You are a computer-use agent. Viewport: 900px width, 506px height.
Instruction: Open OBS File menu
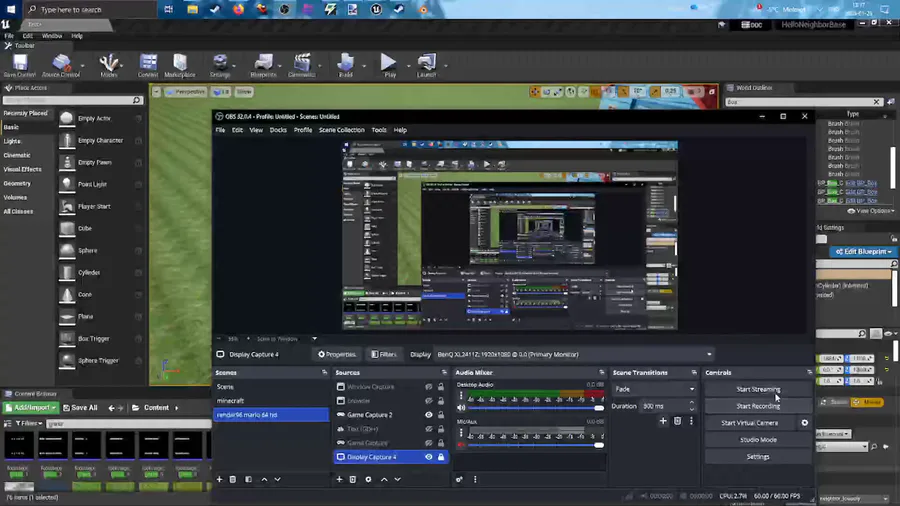point(220,130)
